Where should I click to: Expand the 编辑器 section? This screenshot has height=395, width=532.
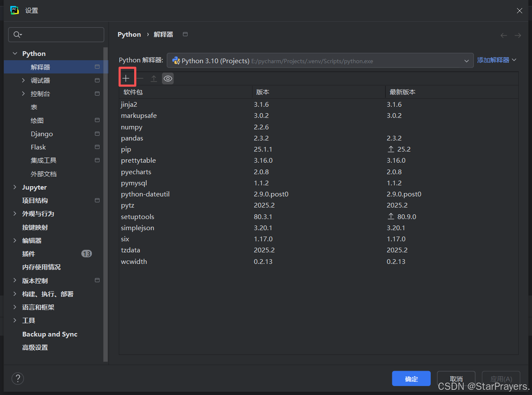tap(15, 240)
